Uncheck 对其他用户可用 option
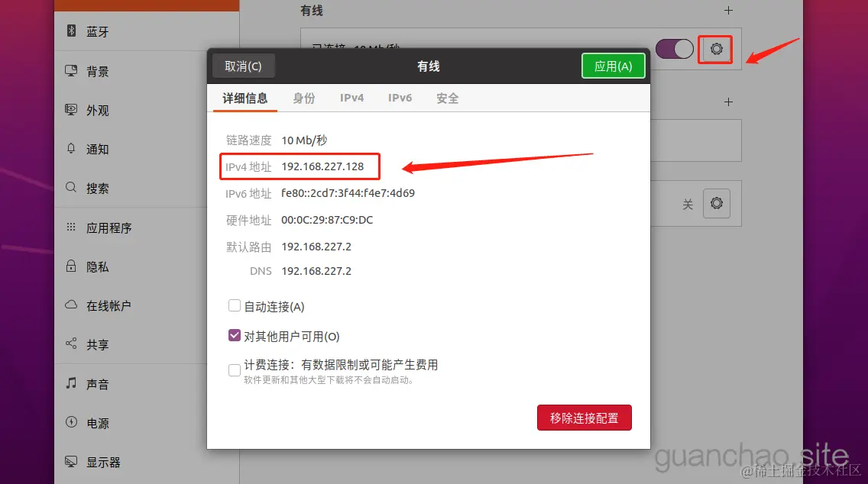 234,334
